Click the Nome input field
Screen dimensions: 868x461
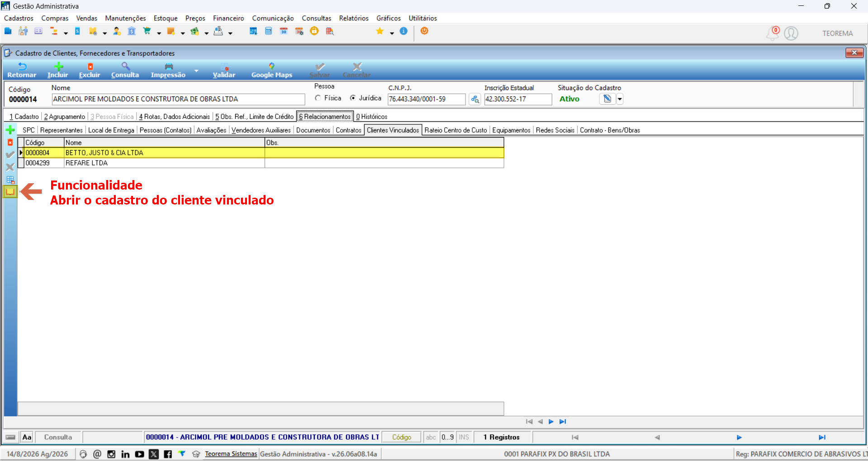click(179, 99)
